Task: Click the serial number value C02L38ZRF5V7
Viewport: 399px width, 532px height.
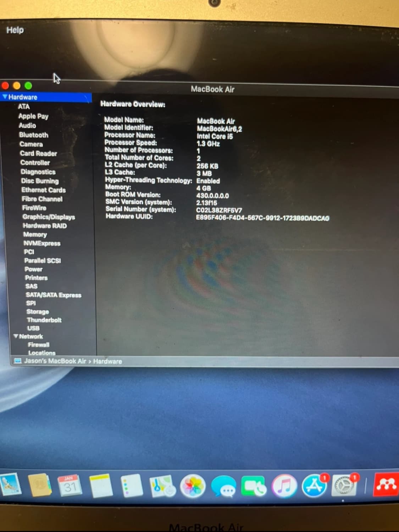Action: [219, 210]
